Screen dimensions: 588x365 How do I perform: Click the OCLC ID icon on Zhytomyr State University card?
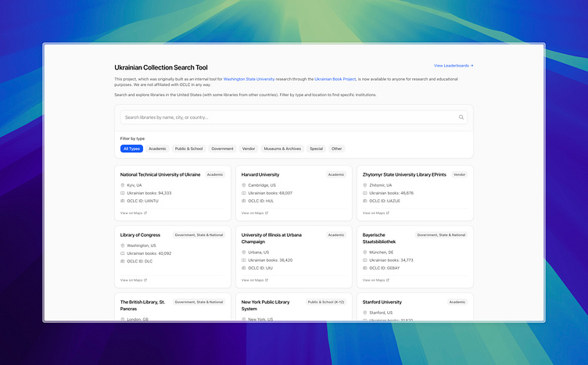coord(365,200)
